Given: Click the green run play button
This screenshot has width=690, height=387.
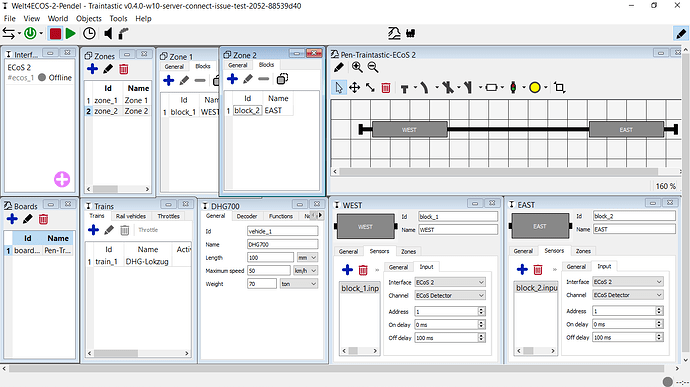Looking at the screenshot, I should coord(70,33).
